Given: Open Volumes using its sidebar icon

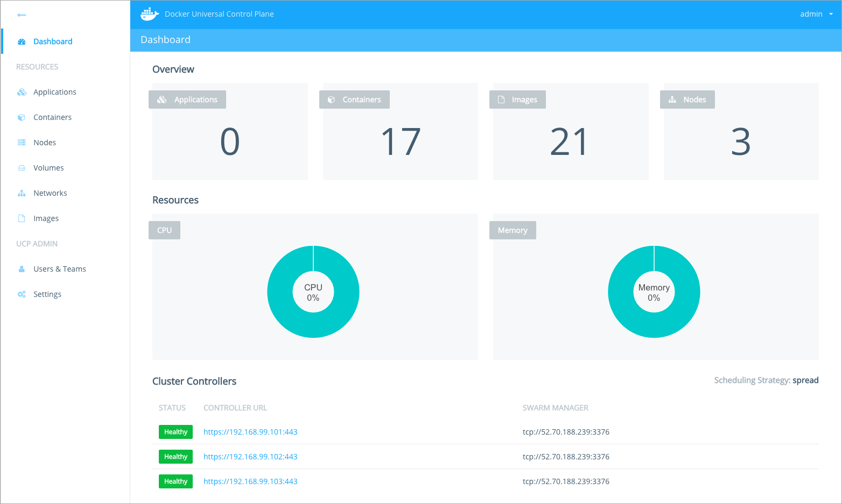Looking at the screenshot, I should [22, 167].
